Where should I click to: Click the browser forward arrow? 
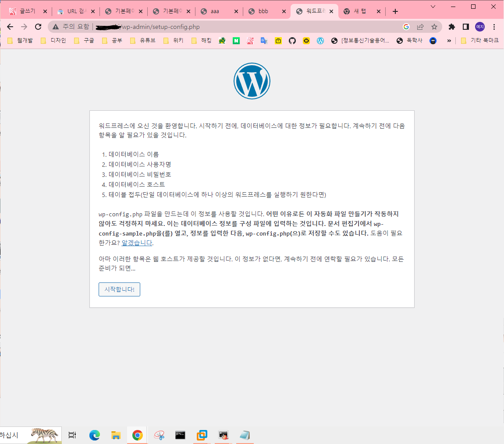point(24,27)
